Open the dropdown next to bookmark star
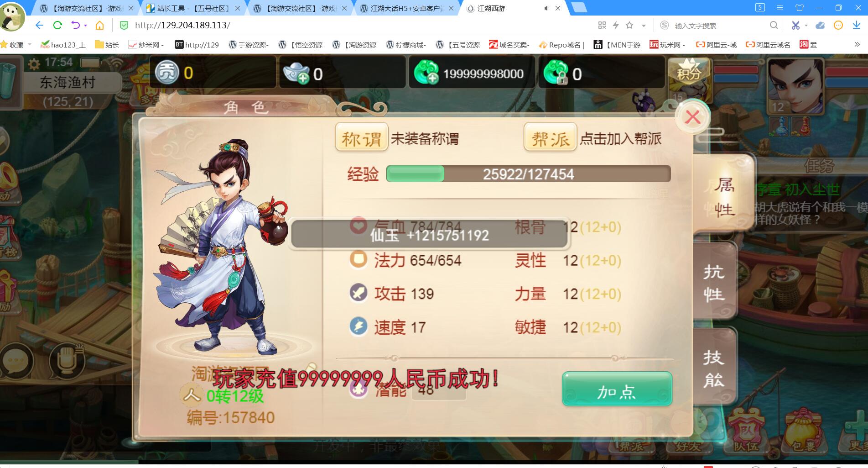Image resolution: width=868 pixels, height=468 pixels. (644, 26)
